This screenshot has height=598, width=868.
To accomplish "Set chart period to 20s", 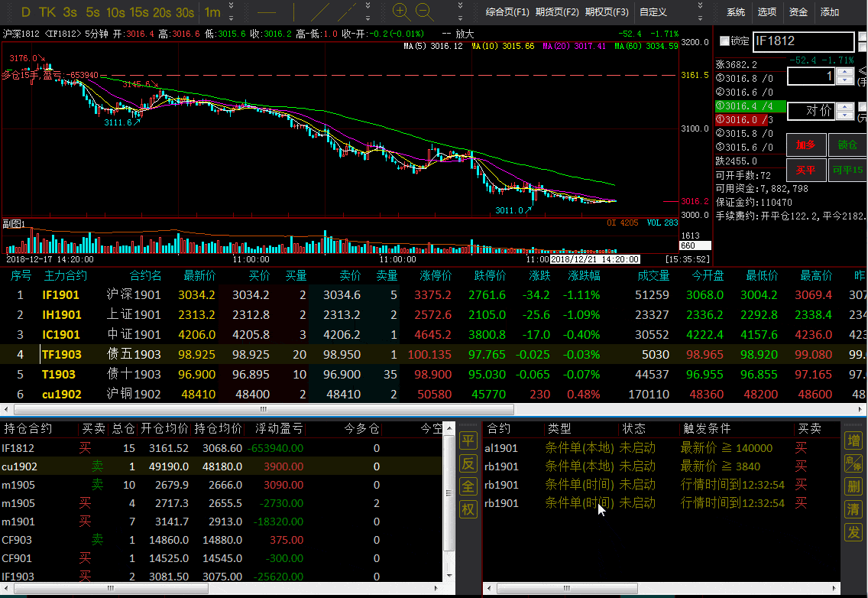I will (162, 12).
